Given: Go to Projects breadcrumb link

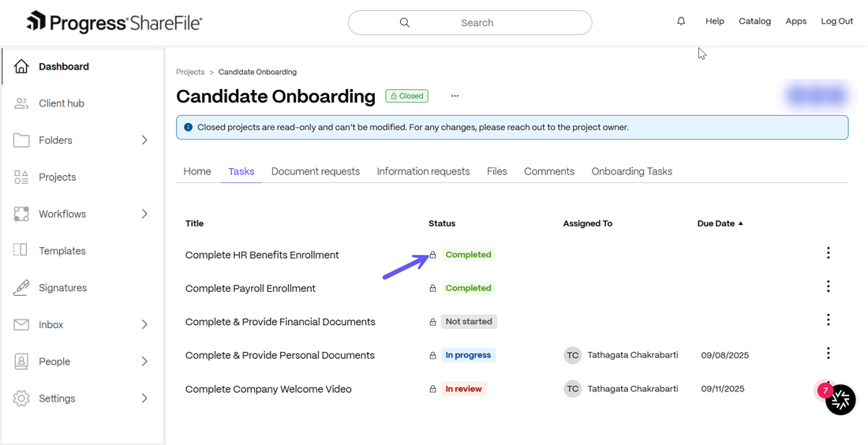Looking at the screenshot, I should point(190,72).
